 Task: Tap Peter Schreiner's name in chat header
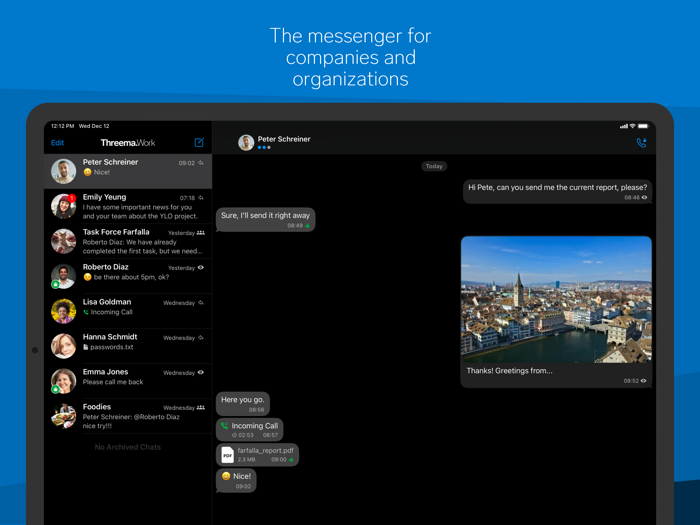coord(284,139)
